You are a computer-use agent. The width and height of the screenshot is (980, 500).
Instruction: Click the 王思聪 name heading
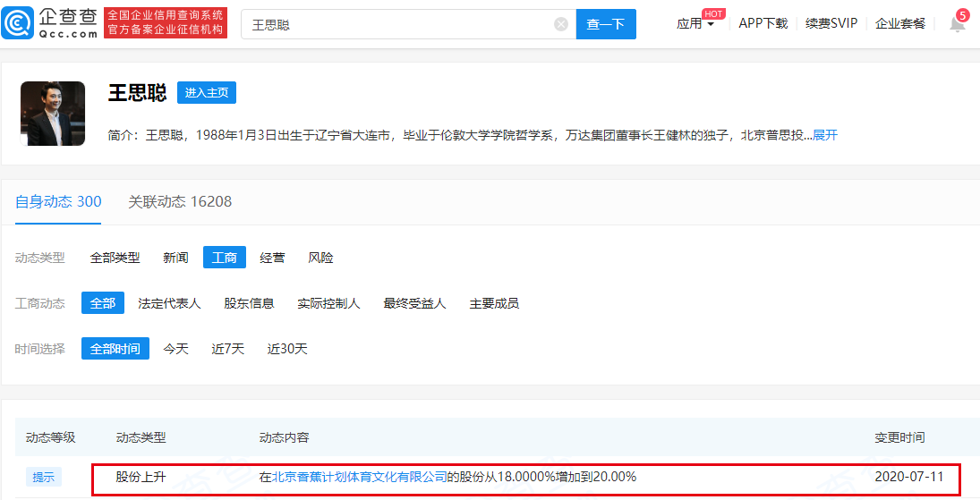(x=137, y=92)
